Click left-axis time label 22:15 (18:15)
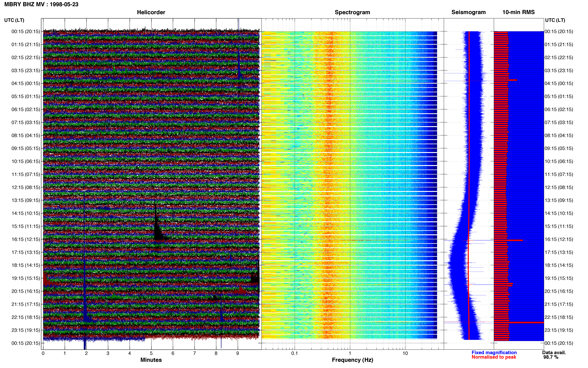This screenshot has height=368, width=588. [26, 317]
